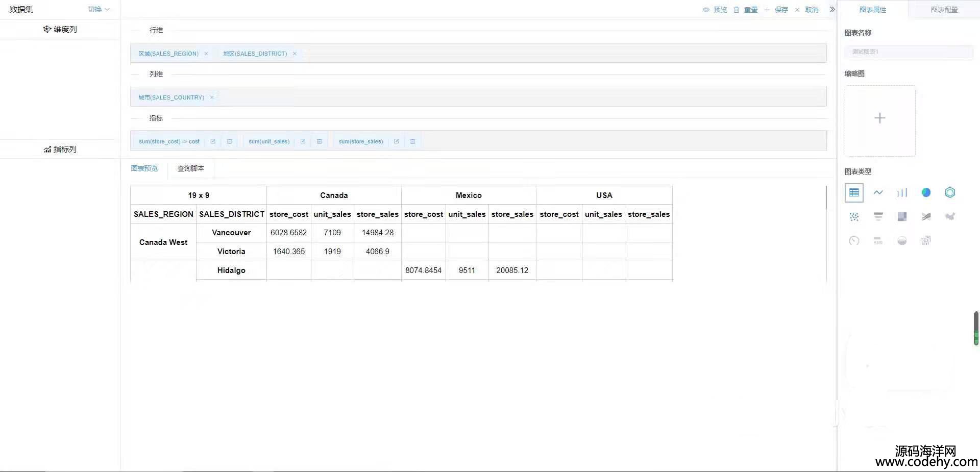Select the line chart type icon
Image resolution: width=980 pixels, height=472 pixels.
tap(878, 193)
